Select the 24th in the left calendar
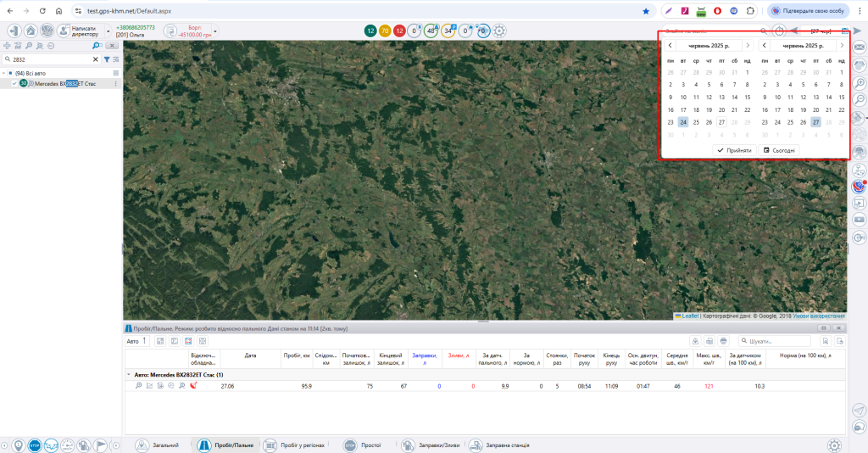Screen dimensions: 868x453 (x=683, y=122)
